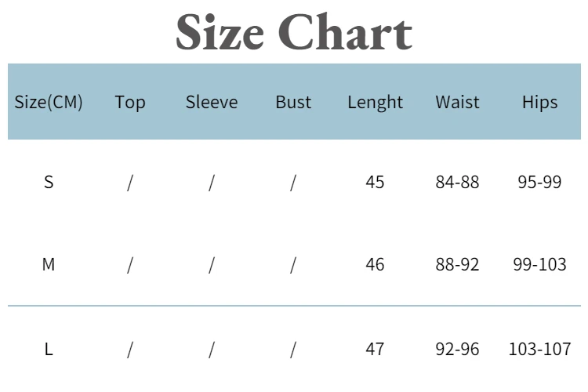Select the Waist column header

point(457,102)
